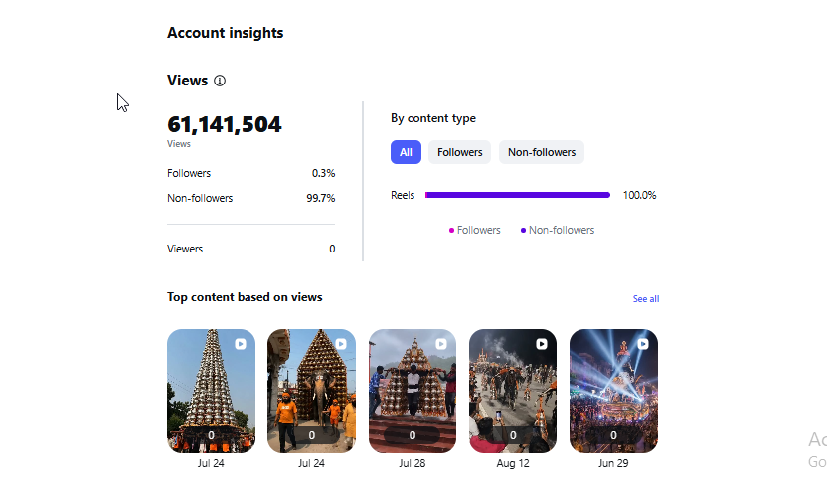The image size is (827, 504).
Task: Open the Jul 28 reel thumbnail
Action: pos(413,392)
